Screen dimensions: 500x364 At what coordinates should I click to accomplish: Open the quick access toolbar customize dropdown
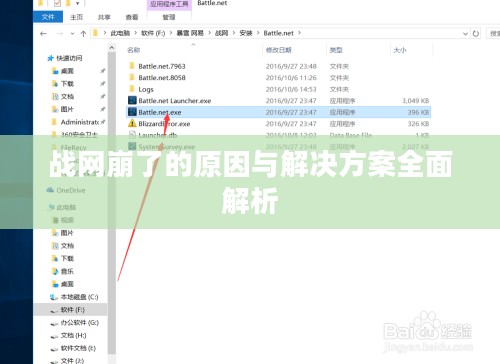[78, 3]
